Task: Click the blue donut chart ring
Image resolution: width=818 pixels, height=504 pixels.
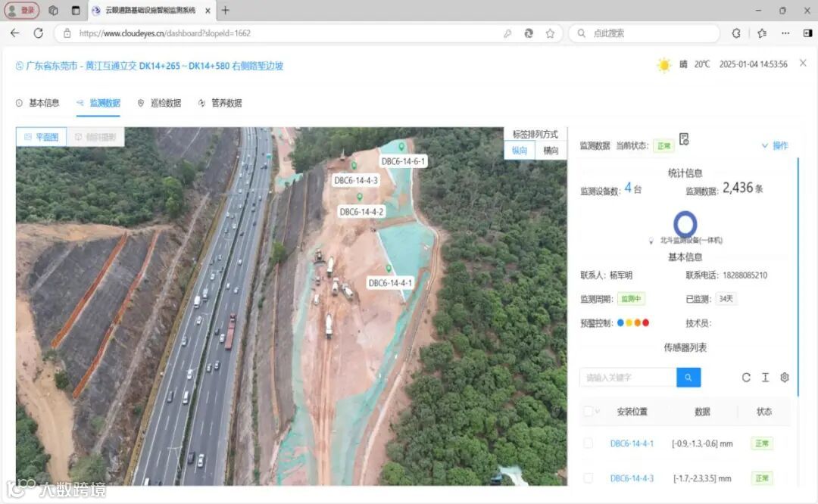Action: tap(685, 223)
